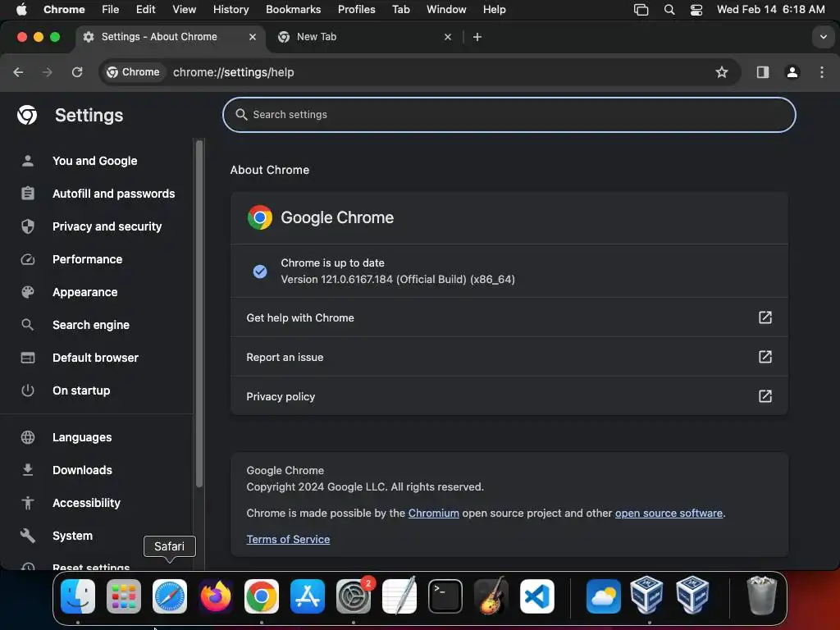Open GarageBand from the dock
Viewport: 840px width, 630px height.
coord(491,596)
